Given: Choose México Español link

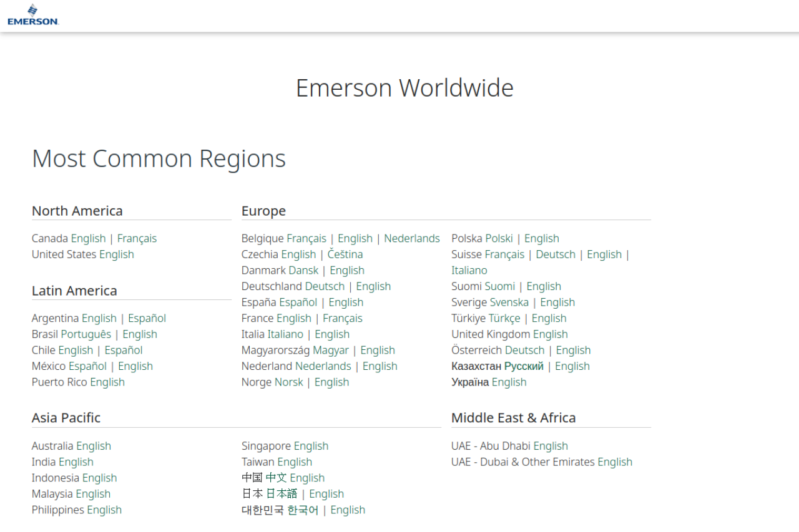Looking at the screenshot, I should coord(87,366).
